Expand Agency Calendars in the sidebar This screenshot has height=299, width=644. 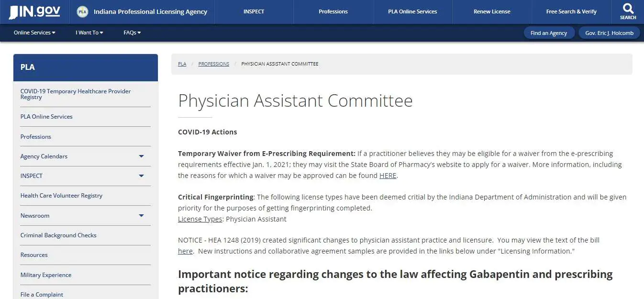click(141, 156)
